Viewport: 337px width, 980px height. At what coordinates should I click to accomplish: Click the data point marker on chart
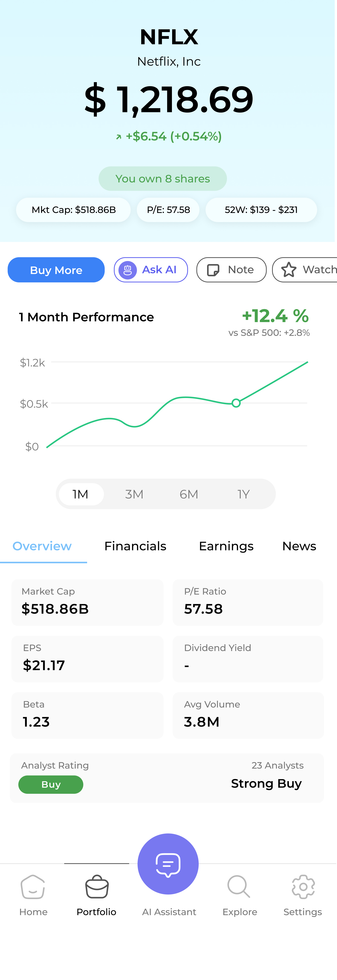(236, 403)
